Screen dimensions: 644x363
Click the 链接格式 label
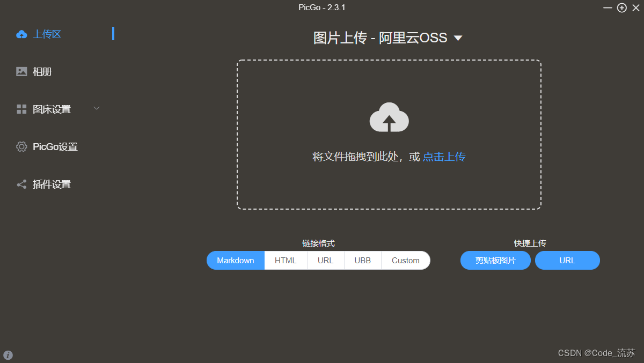[318, 243]
